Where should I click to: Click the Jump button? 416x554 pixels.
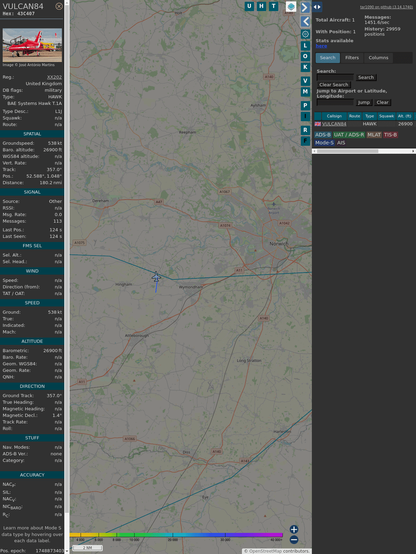pos(363,102)
